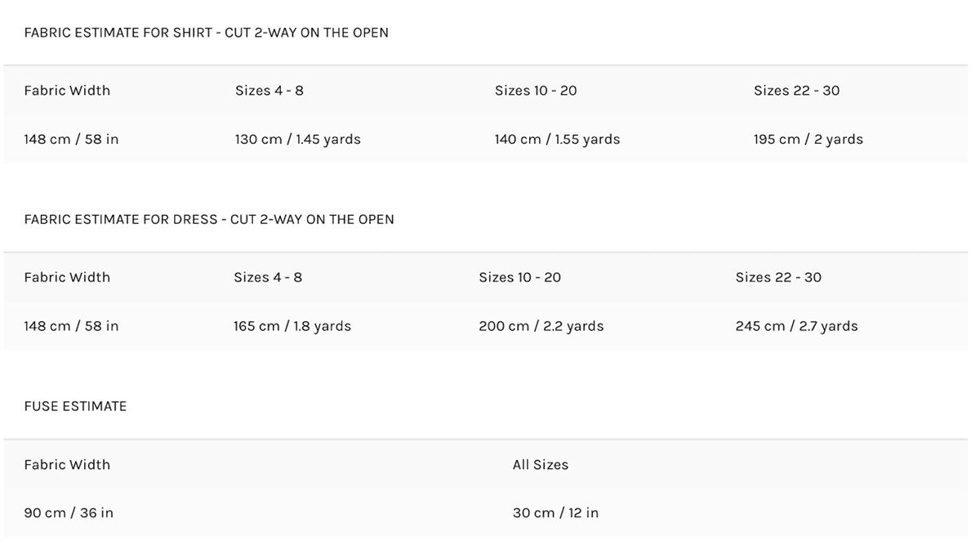Click the 90 cm / 36 in value
The width and height of the screenshot is (980, 550).
coord(69,512)
